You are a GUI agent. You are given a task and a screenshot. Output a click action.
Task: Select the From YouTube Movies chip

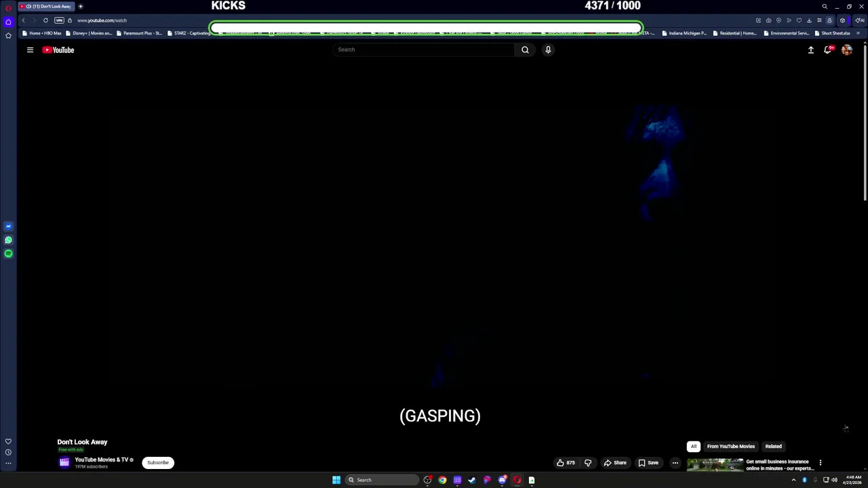[x=731, y=446]
